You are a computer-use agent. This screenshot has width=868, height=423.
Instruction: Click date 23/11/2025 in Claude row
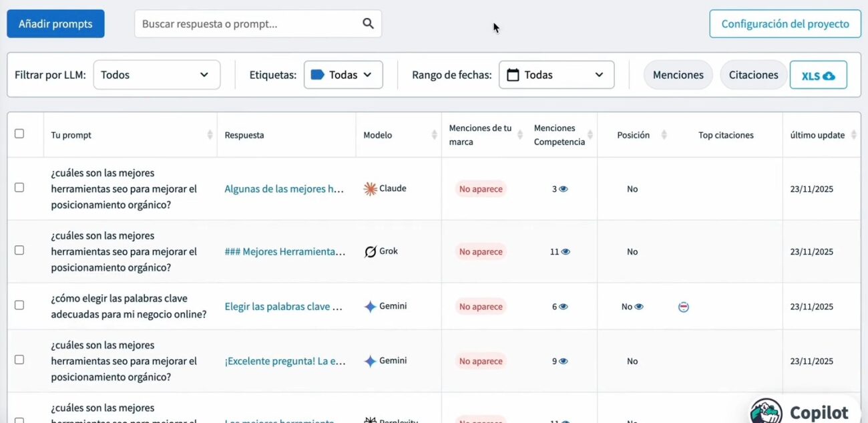pyautogui.click(x=812, y=189)
